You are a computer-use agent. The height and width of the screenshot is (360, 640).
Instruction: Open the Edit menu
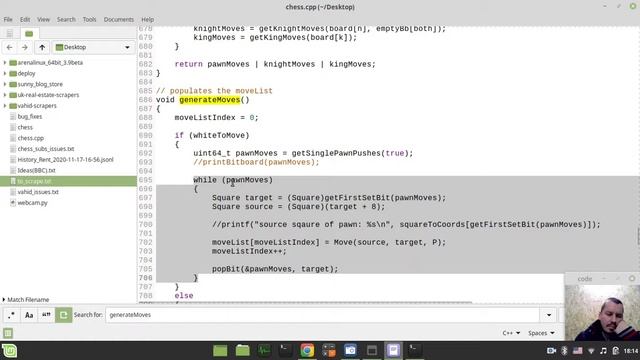25,19
